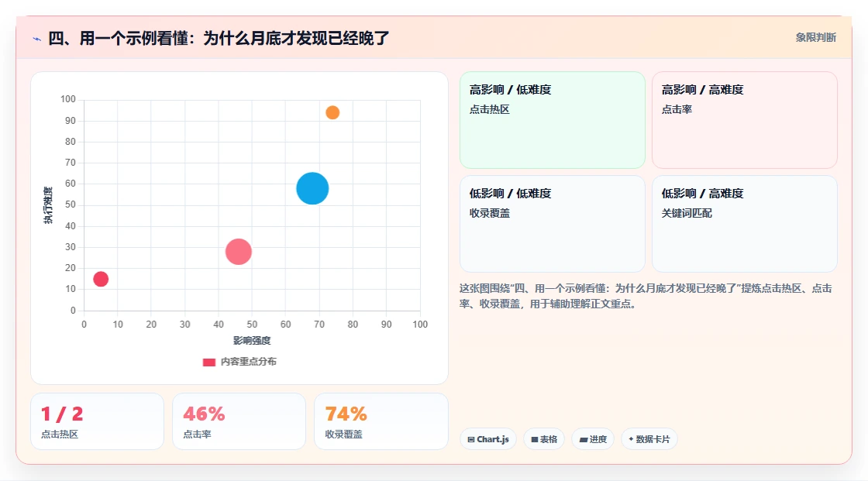Toggle the 内容重点分布 legend swatch

[x=208, y=362]
